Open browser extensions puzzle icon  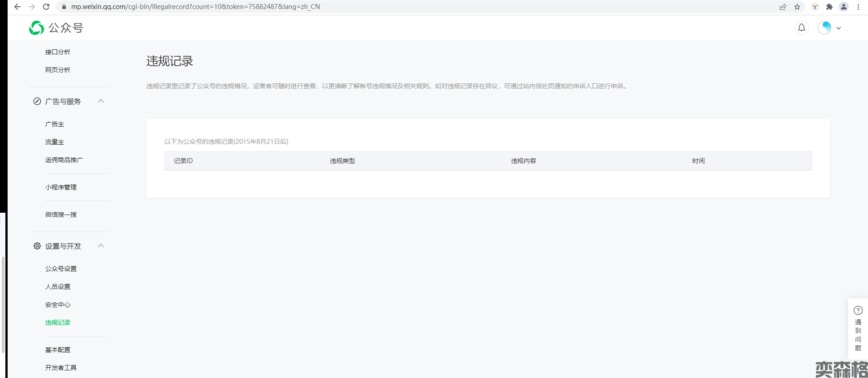[829, 7]
